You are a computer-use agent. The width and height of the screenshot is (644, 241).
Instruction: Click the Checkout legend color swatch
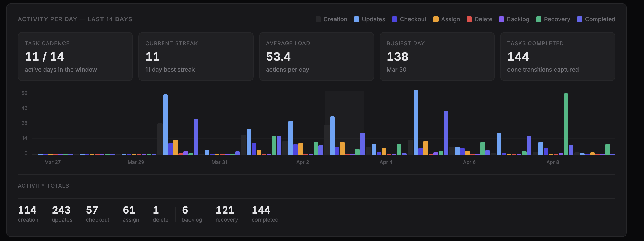[394, 19]
